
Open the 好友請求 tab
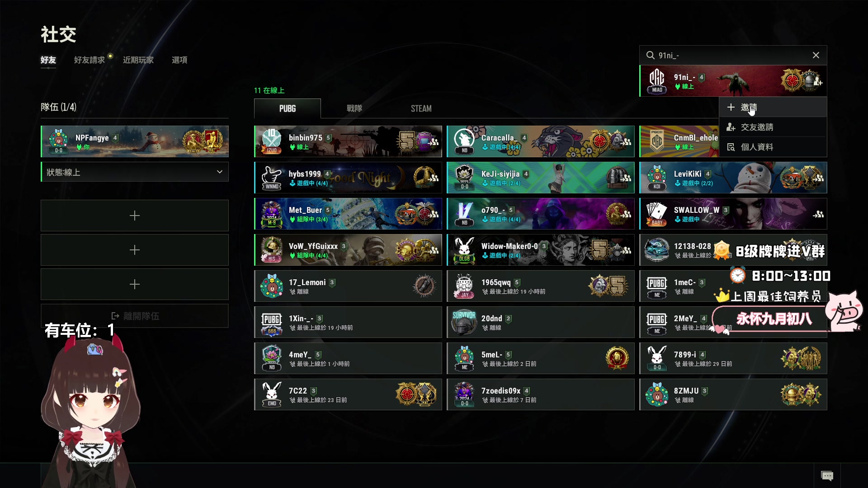click(90, 60)
